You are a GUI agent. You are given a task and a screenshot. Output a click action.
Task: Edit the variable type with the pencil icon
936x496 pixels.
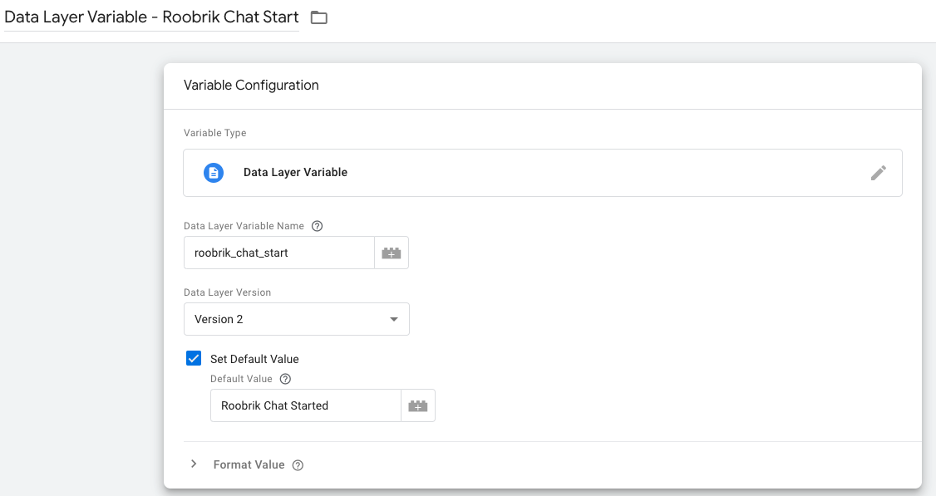click(x=878, y=172)
